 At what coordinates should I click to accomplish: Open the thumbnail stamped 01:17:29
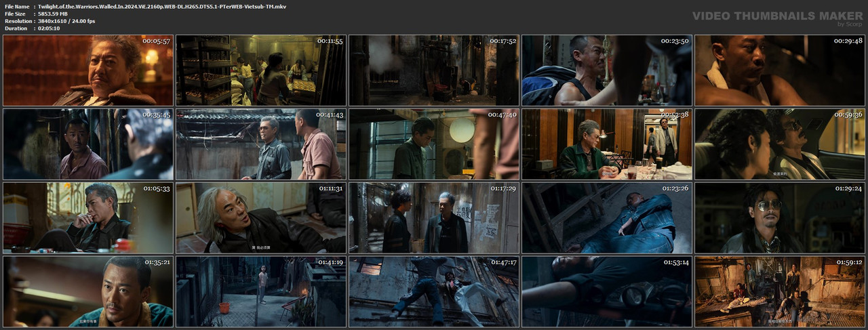click(434, 218)
